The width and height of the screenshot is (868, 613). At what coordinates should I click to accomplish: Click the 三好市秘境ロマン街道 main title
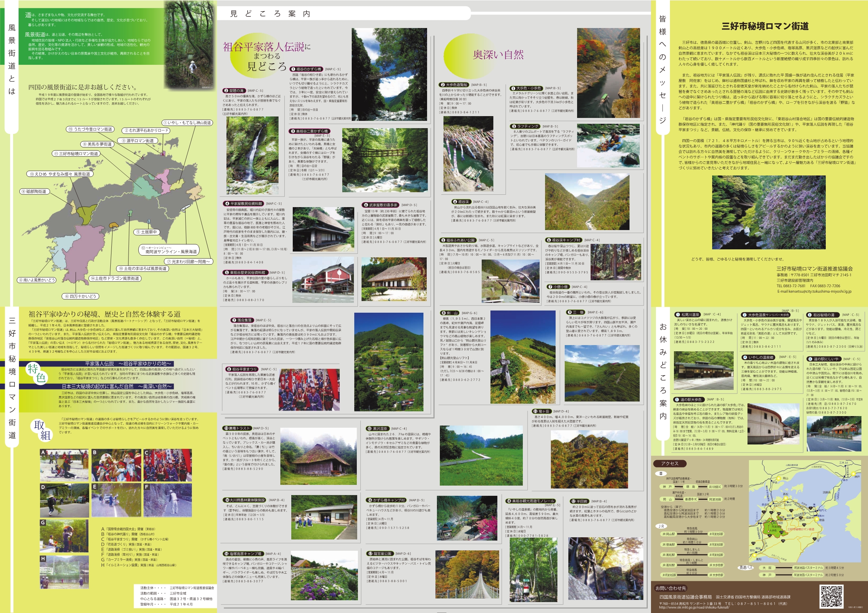click(x=765, y=26)
